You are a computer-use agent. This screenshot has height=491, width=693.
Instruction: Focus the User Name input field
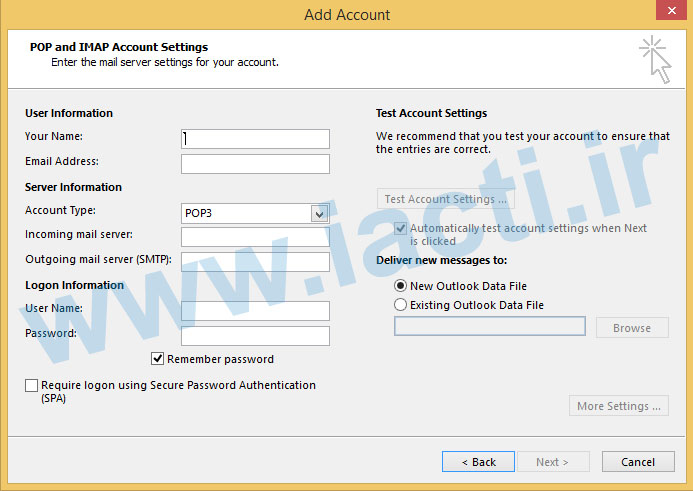coord(255,311)
